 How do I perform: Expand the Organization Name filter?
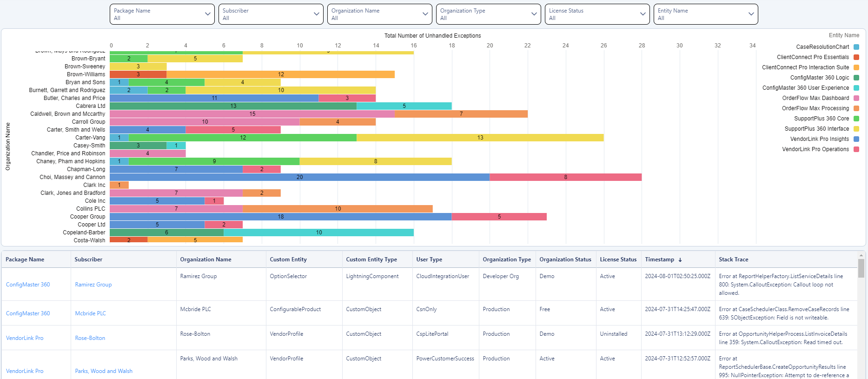(379, 14)
